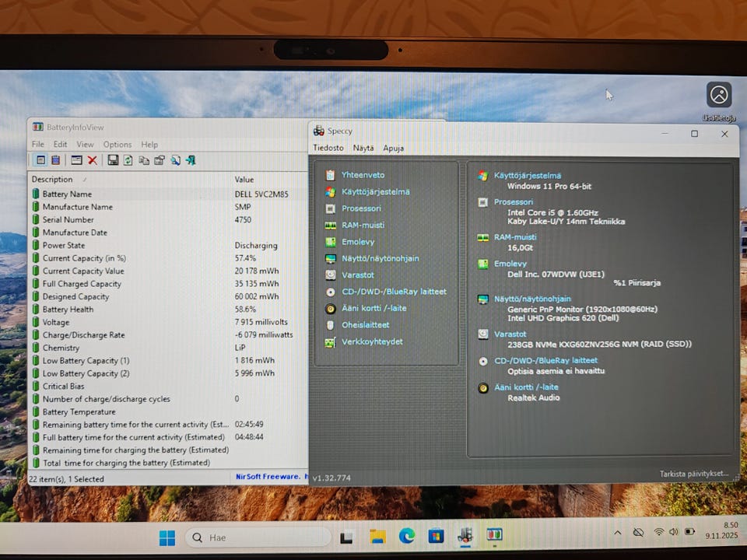Click the battery icon in system tray
The height and width of the screenshot is (560, 747).
coord(689,531)
